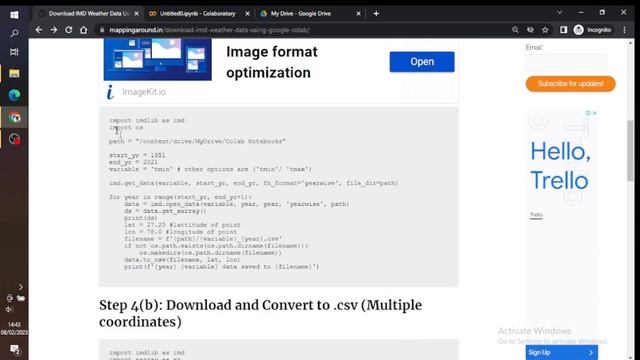Close the Trello ad with X
Screen dimensions: 640x360
(594, 113)
